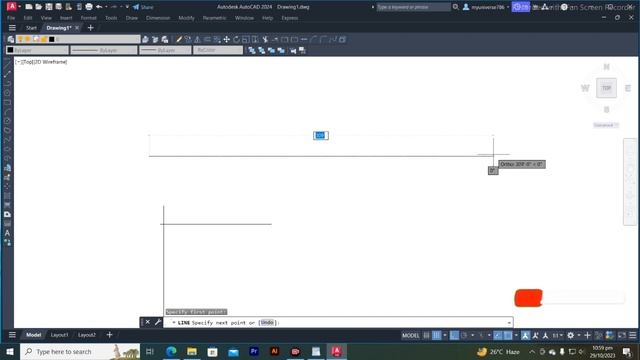Expand the ByLayer color control dropdown
This screenshot has width=640, height=360.
point(37,50)
